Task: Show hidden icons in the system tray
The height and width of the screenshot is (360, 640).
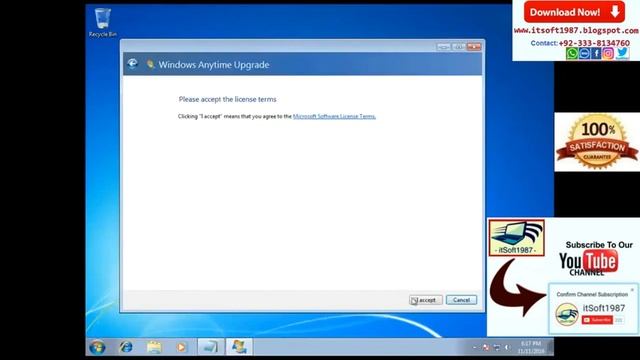Action: tap(474, 347)
